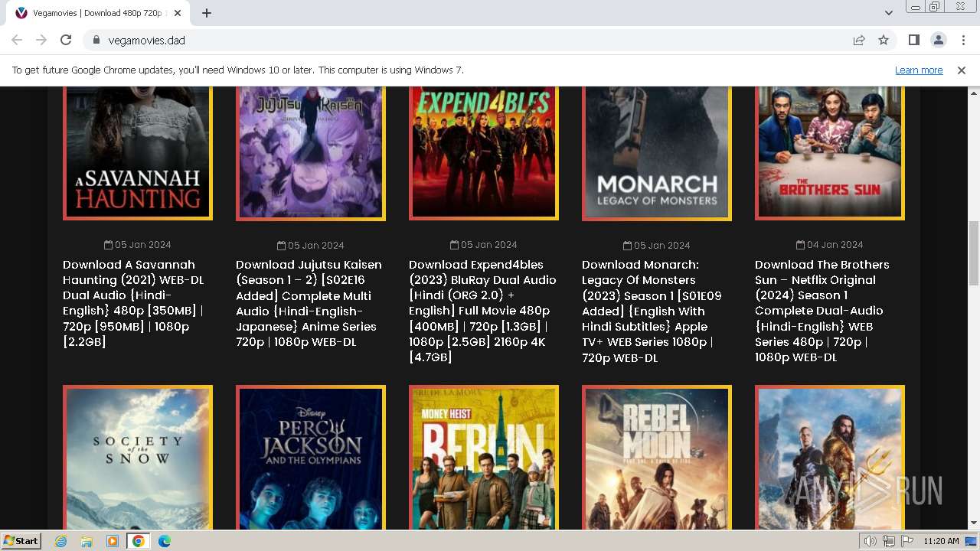The image size is (980, 551).
Task: Dismiss the Chrome update notification bar
Action: tap(962, 70)
